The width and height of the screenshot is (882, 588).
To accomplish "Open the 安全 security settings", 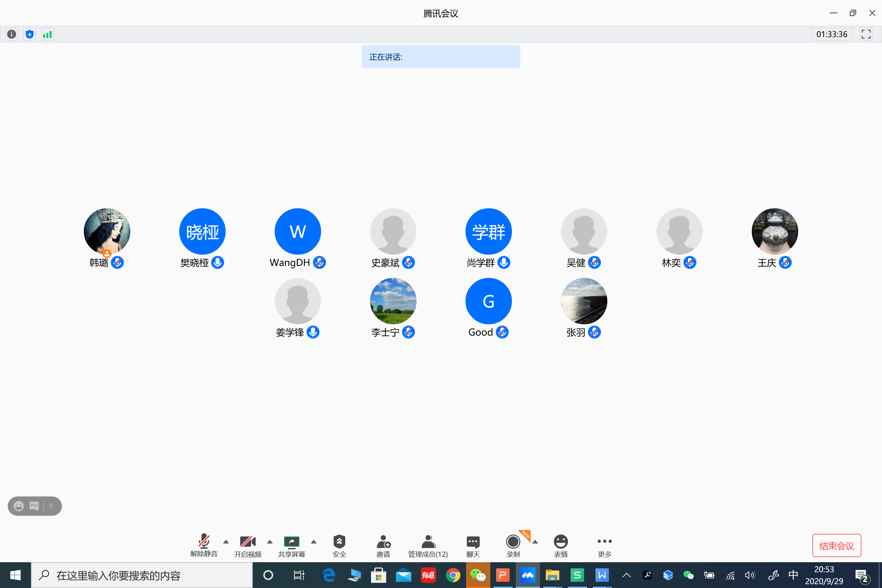I will pos(339,546).
